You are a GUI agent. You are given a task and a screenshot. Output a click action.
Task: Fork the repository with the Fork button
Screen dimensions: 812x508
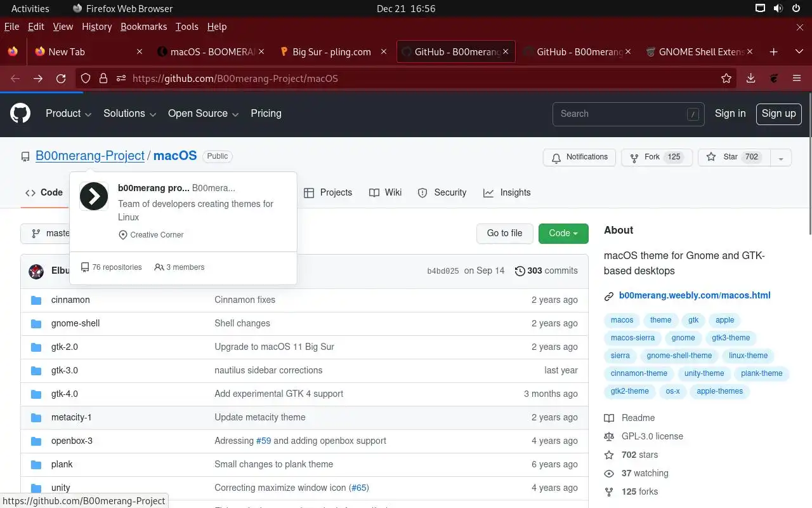click(x=657, y=157)
